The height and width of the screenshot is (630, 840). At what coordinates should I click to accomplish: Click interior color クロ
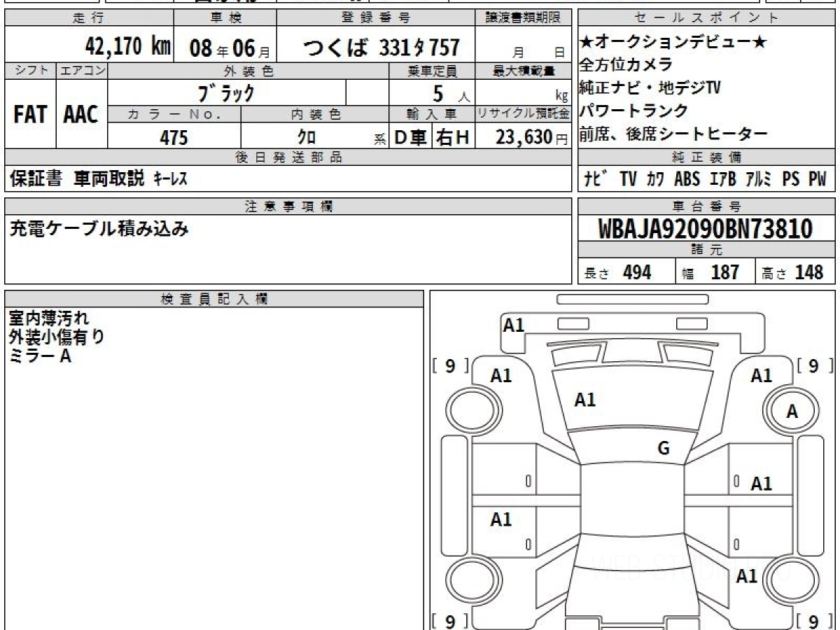coord(307,138)
